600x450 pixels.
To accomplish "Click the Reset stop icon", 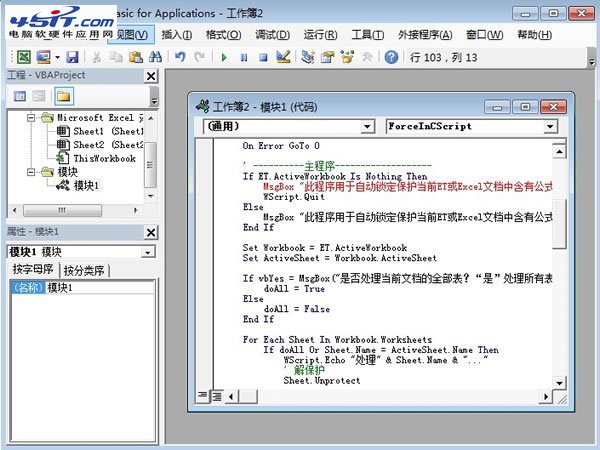I will (263, 58).
